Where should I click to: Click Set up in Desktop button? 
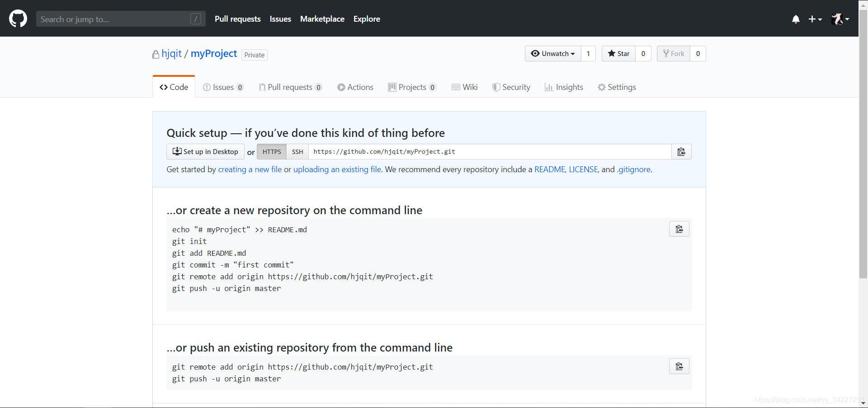[205, 152]
